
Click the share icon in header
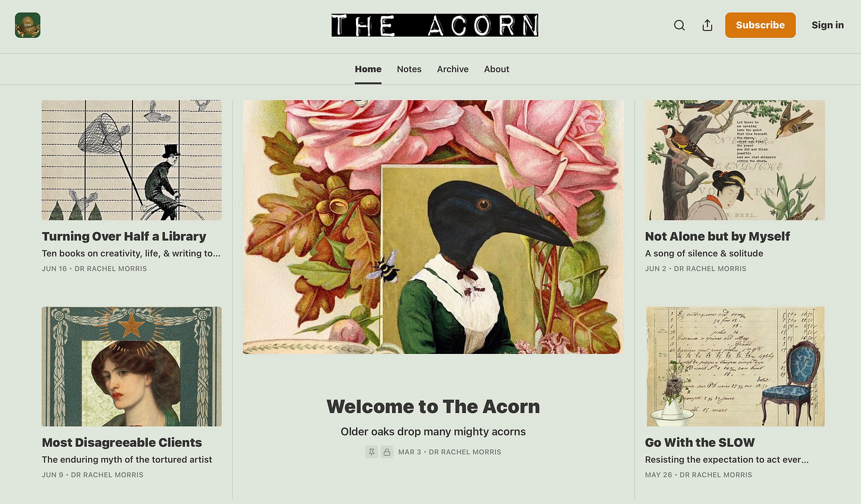[707, 25]
